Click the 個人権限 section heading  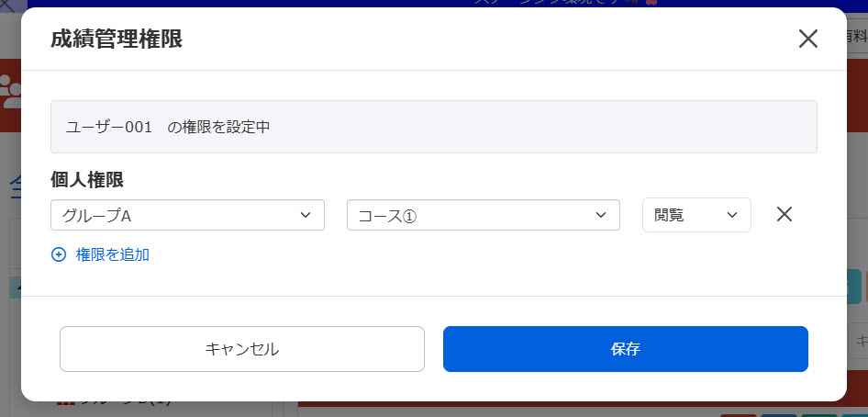click(87, 180)
